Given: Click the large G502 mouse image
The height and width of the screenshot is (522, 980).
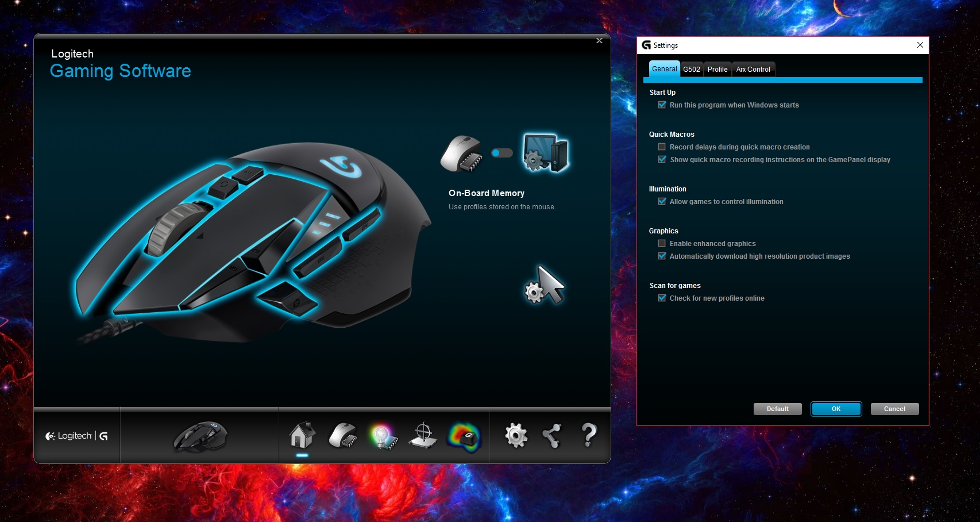Looking at the screenshot, I should coord(253,241).
